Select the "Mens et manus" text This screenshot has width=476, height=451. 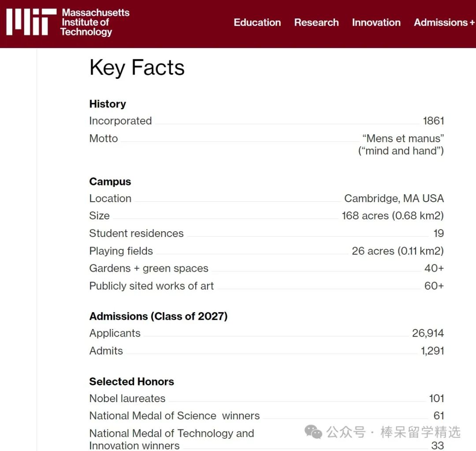point(403,138)
